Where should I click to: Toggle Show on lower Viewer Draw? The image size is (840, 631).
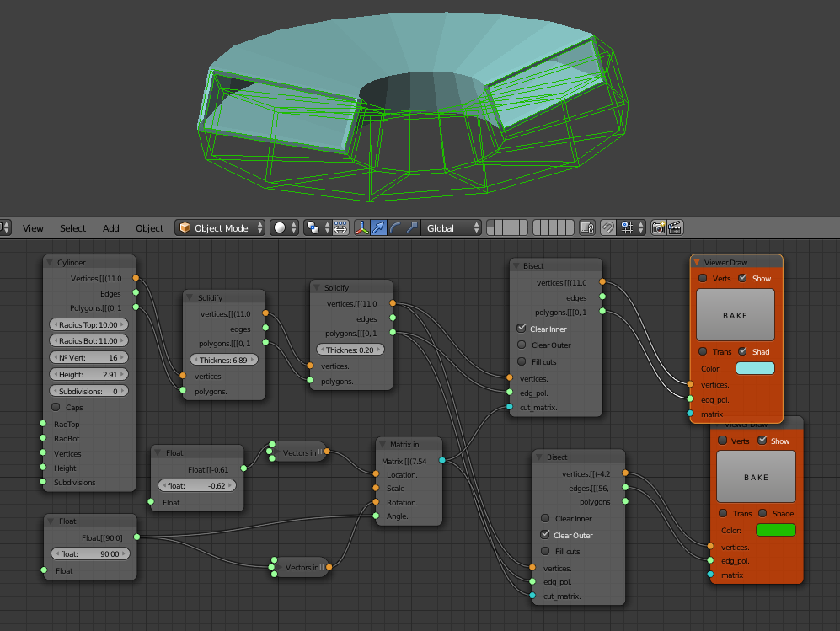(x=762, y=441)
